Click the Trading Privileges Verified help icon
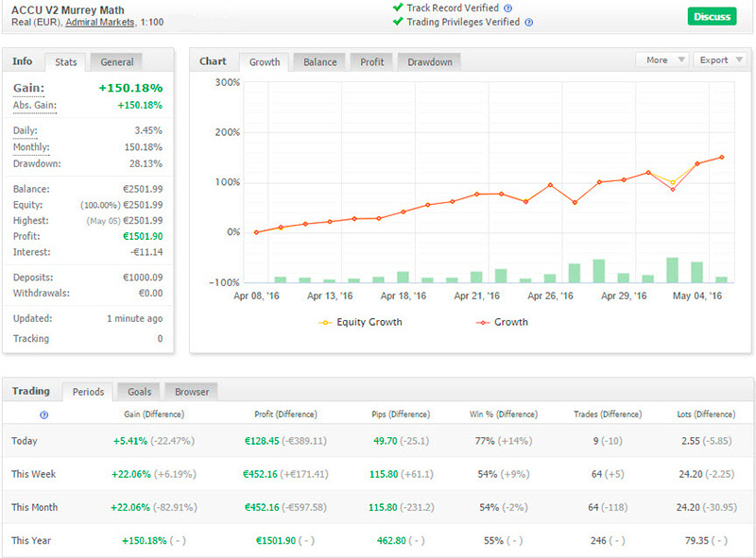756x558 pixels. [529, 22]
